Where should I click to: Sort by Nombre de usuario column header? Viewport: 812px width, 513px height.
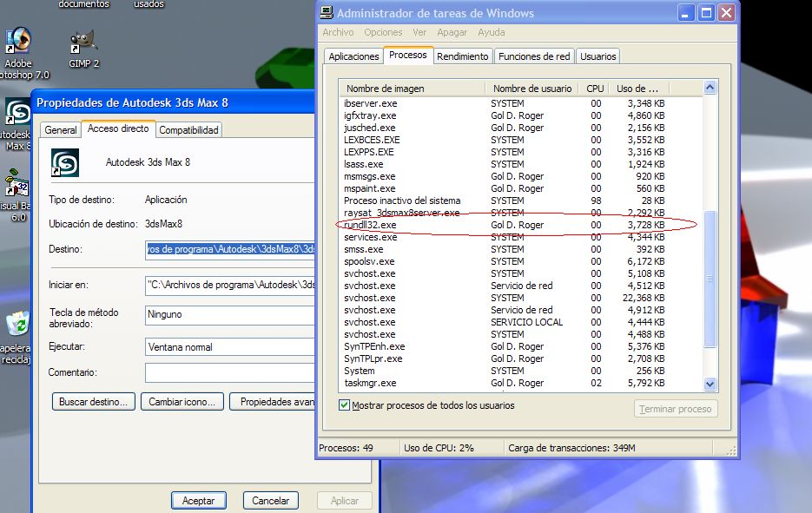pos(532,89)
